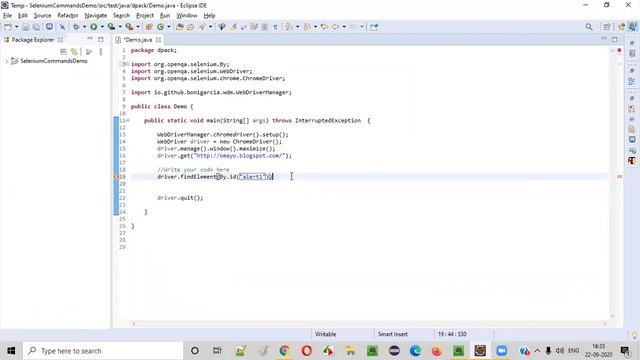640x360 pixels.
Task: Click the New Java Class icon
Action: coord(160,27)
